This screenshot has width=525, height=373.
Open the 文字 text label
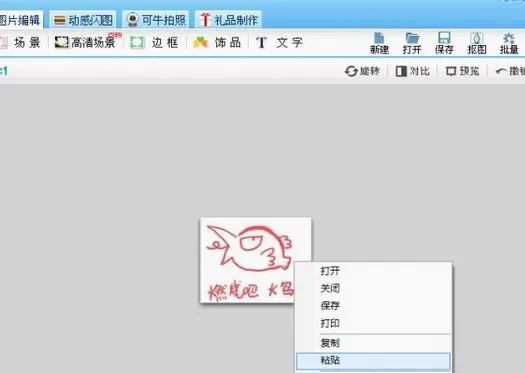(x=290, y=43)
